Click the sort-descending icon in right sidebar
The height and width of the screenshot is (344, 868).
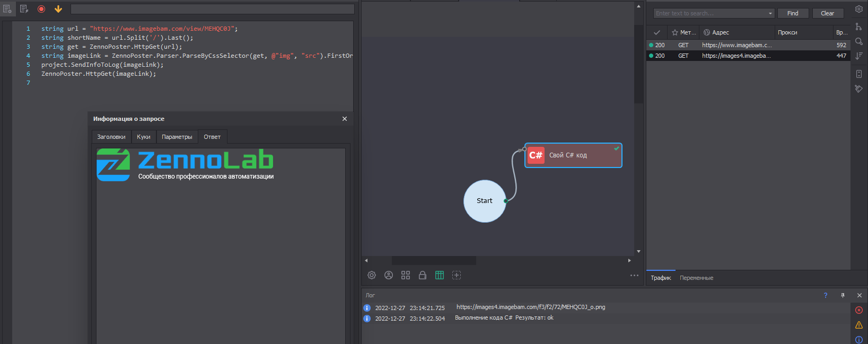pos(859,56)
